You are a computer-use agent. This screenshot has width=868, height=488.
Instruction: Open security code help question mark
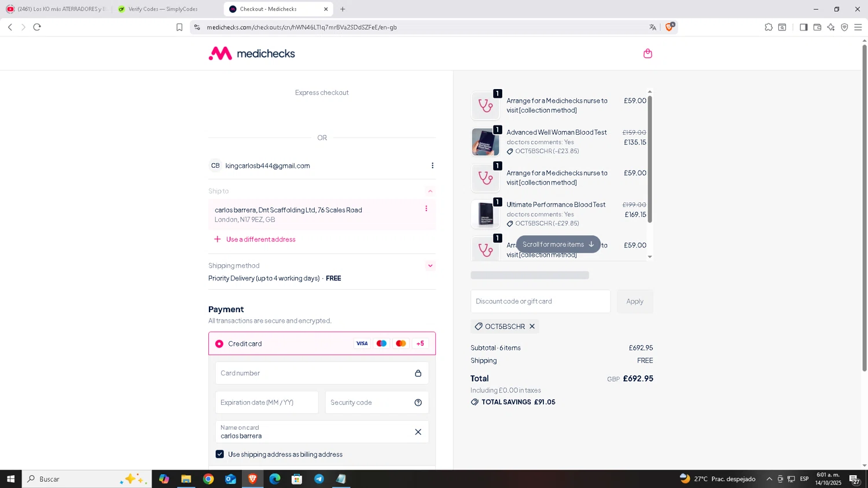[x=418, y=403]
